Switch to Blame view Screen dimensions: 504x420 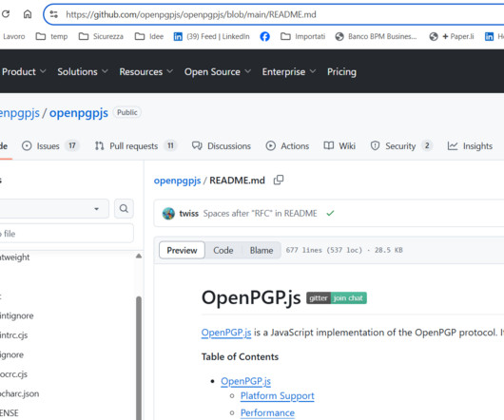coord(262,250)
